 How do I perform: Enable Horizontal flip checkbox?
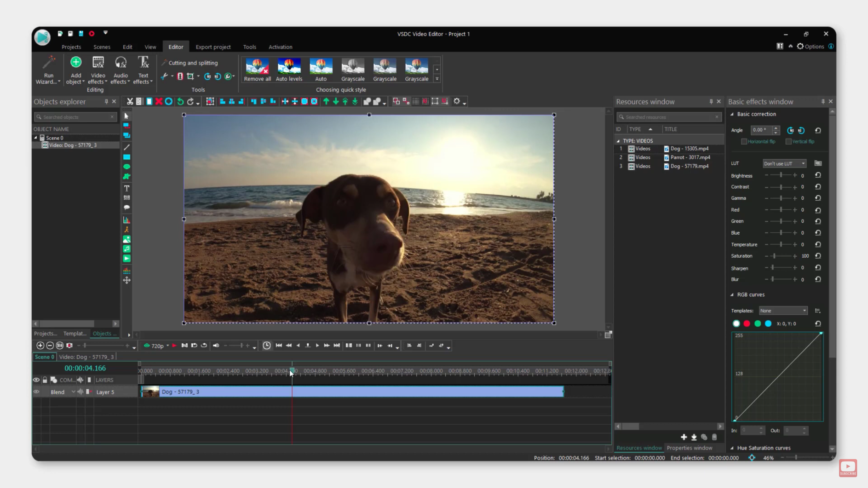pyautogui.click(x=744, y=142)
